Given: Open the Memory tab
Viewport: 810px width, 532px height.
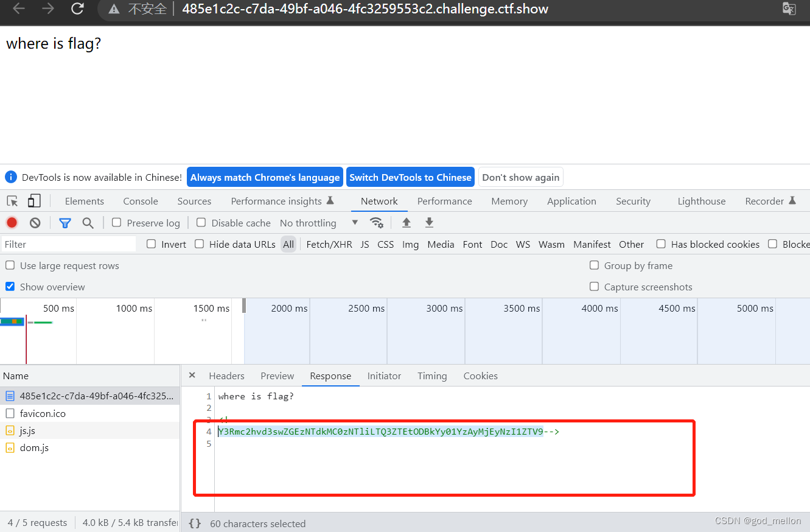Looking at the screenshot, I should point(510,201).
